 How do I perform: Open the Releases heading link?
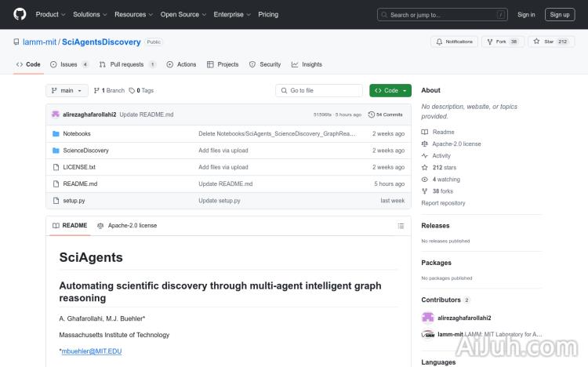click(435, 226)
